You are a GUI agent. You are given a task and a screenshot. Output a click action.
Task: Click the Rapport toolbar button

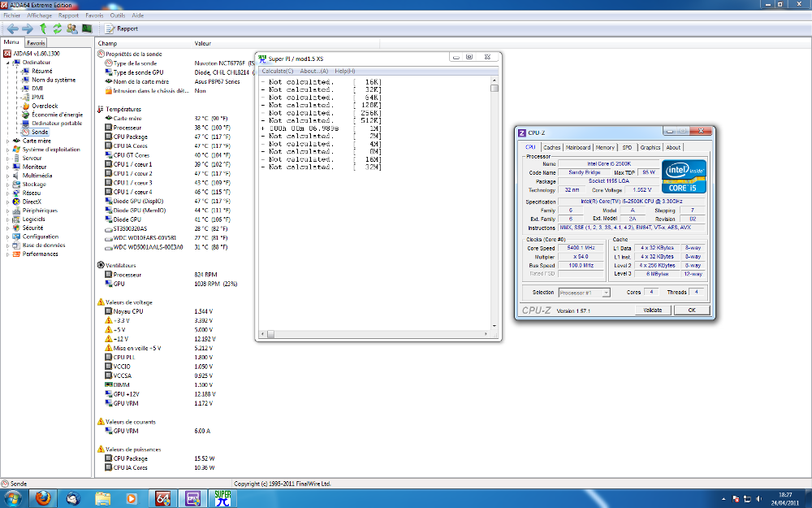click(122, 28)
